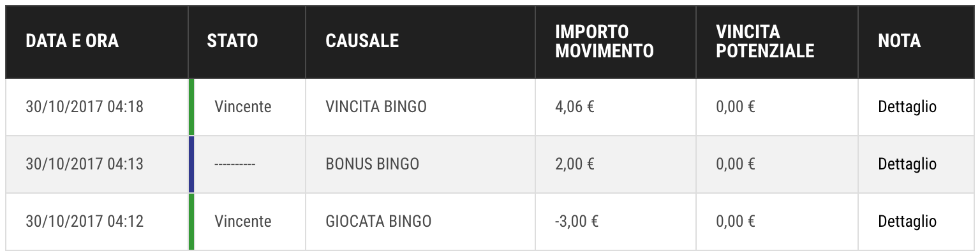Click the STATO column header
980x251 pixels.
[x=232, y=41]
